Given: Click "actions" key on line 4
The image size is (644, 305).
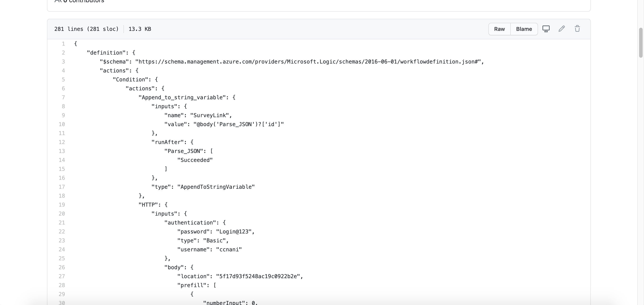Looking at the screenshot, I should pos(114,71).
